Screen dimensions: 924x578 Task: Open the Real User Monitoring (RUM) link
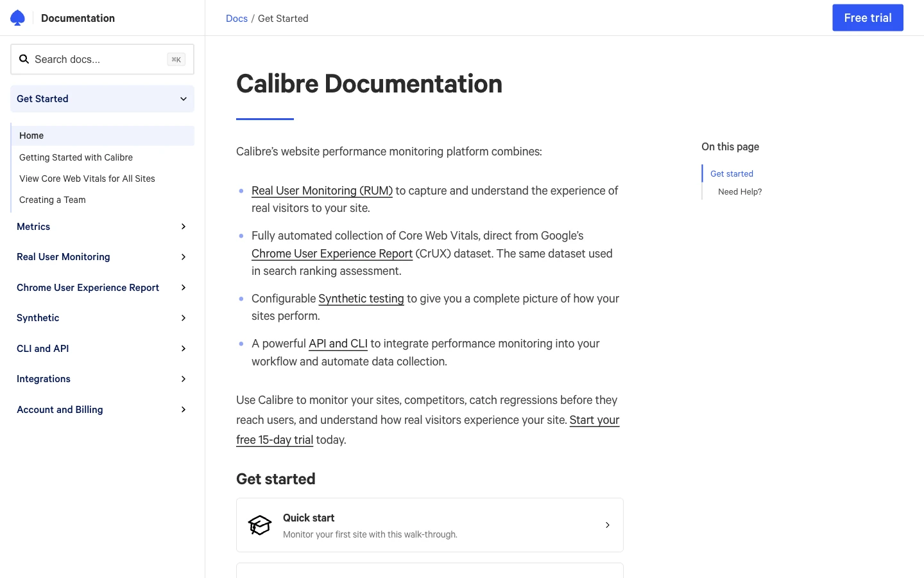pyautogui.click(x=322, y=191)
